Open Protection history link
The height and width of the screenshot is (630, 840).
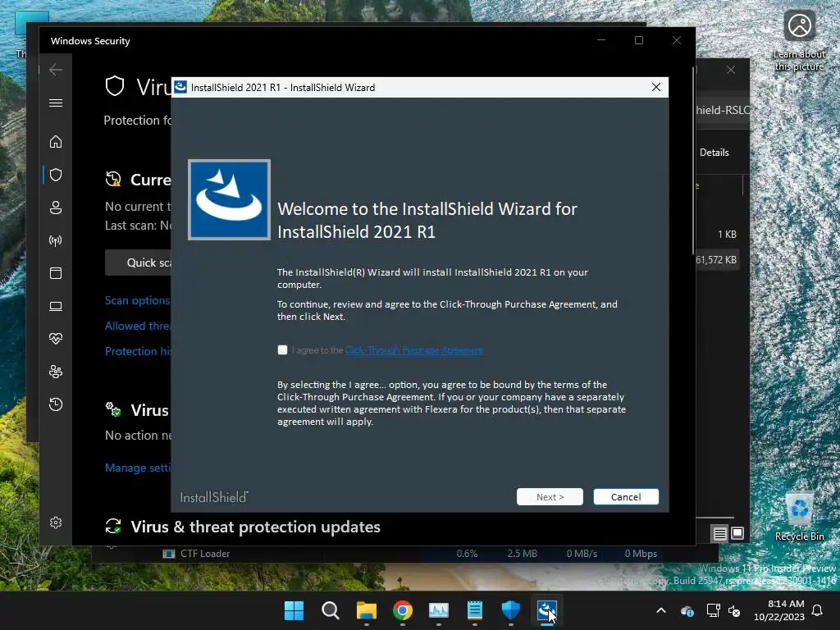coord(138,351)
